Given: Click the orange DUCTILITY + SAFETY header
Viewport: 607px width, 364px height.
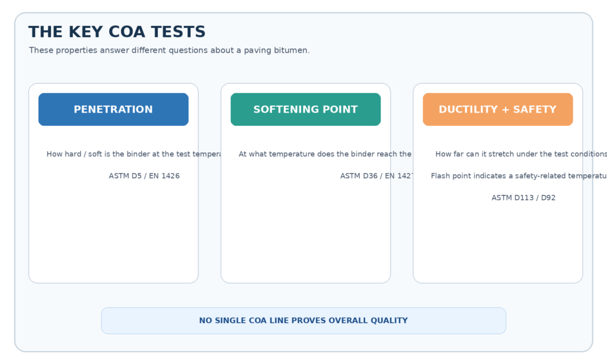Looking at the screenshot, I should click(x=497, y=109).
